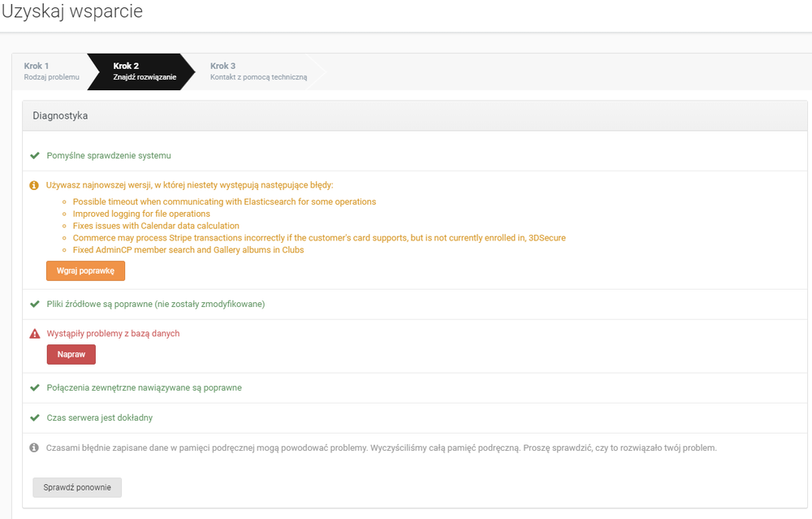Screen dimensions: 812x519
Task: Go back to Krok 1 Rodzaj problemu
Action: [x=51, y=71]
